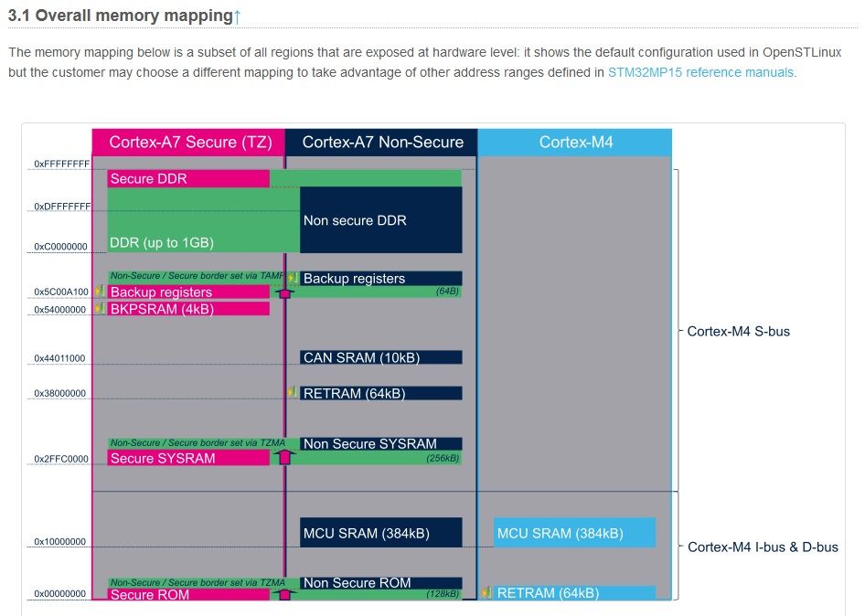Image resolution: width=865 pixels, height=616 pixels.
Task: Click the 0x10000000 address label
Action: [60, 542]
